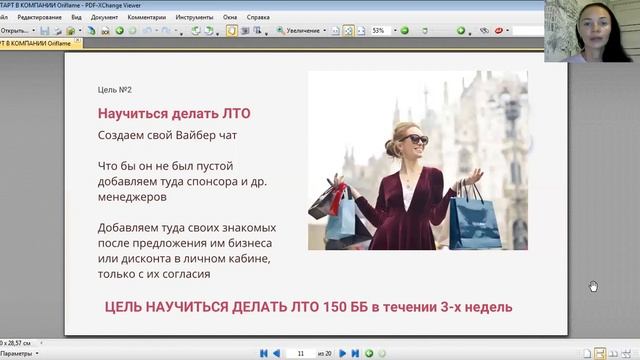640x360 pixels.
Task: Open search provider dropdown arrow
Action: point(507,31)
